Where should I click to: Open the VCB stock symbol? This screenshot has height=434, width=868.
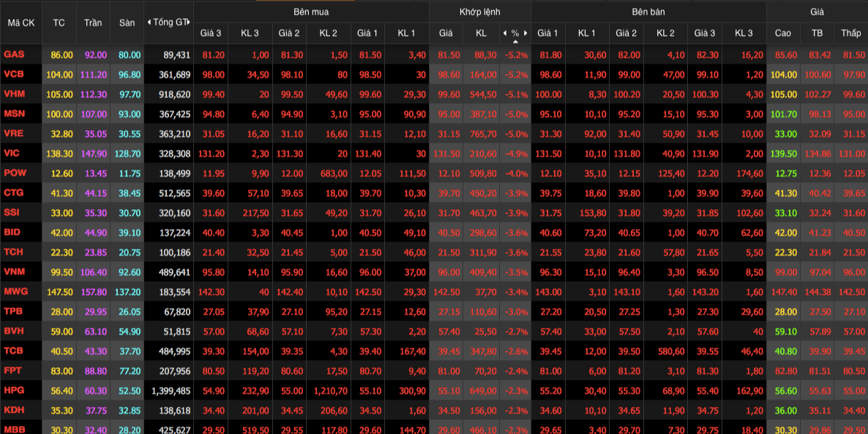[x=13, y=75]
